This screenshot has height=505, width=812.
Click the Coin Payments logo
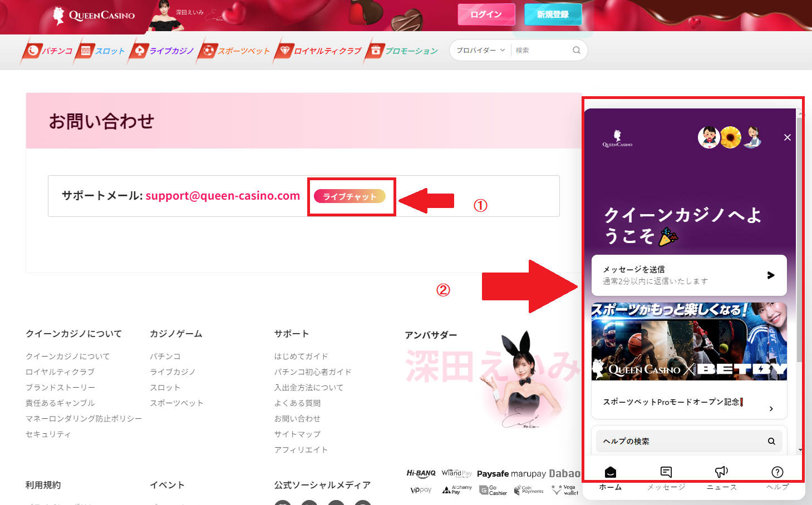coord(529,489)
